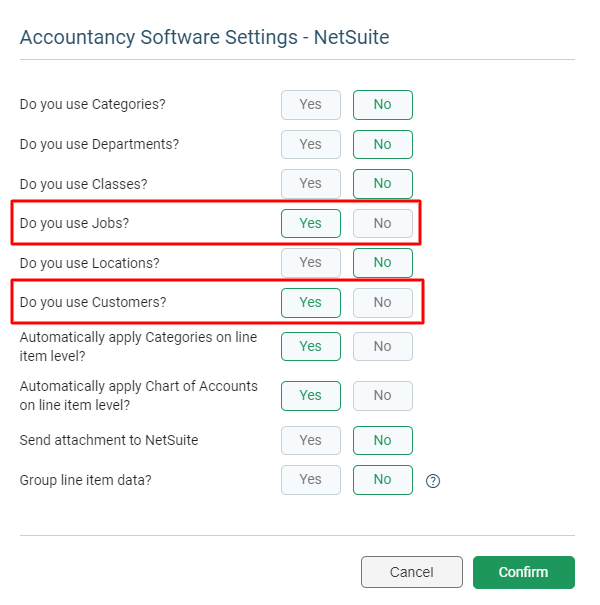600x605 pixels.
Task: Click the Cancel button
Action: [412, 572]
